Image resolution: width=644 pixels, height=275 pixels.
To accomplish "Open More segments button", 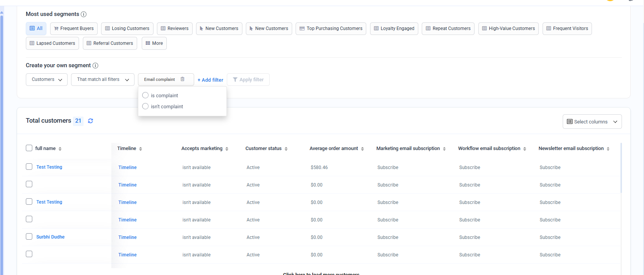I will [x=154, y=43].
